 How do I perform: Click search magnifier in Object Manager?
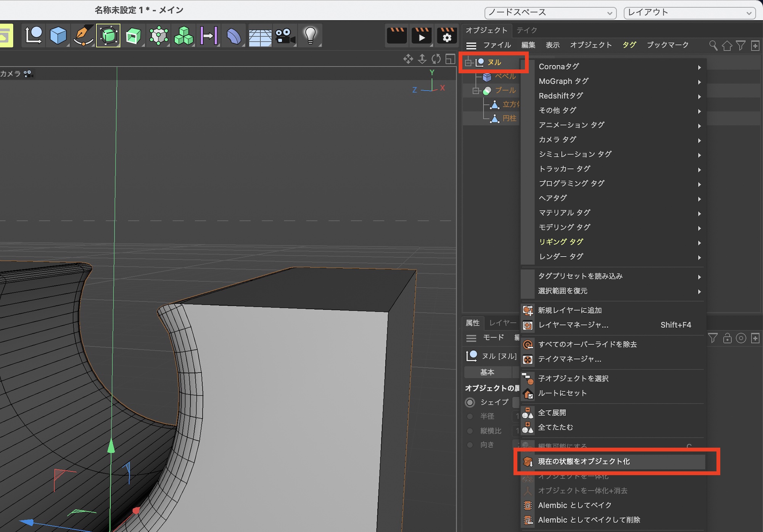(x=713, y=45)
